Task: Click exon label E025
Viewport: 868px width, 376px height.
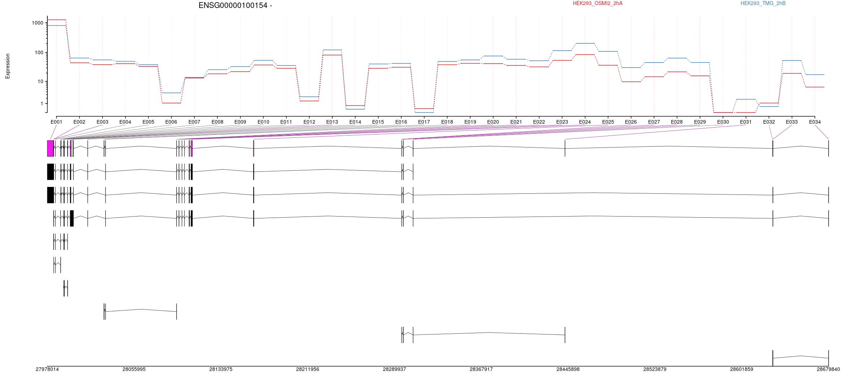Action: (x=608, y=122)
